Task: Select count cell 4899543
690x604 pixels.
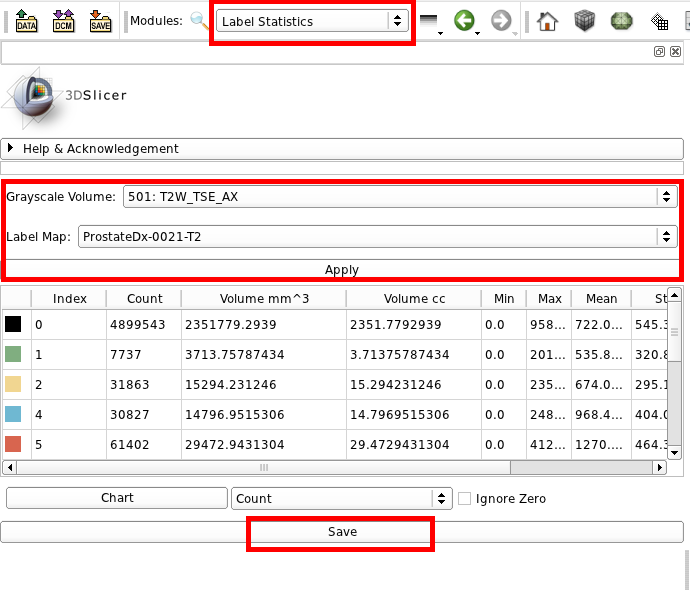Action: 144,325
